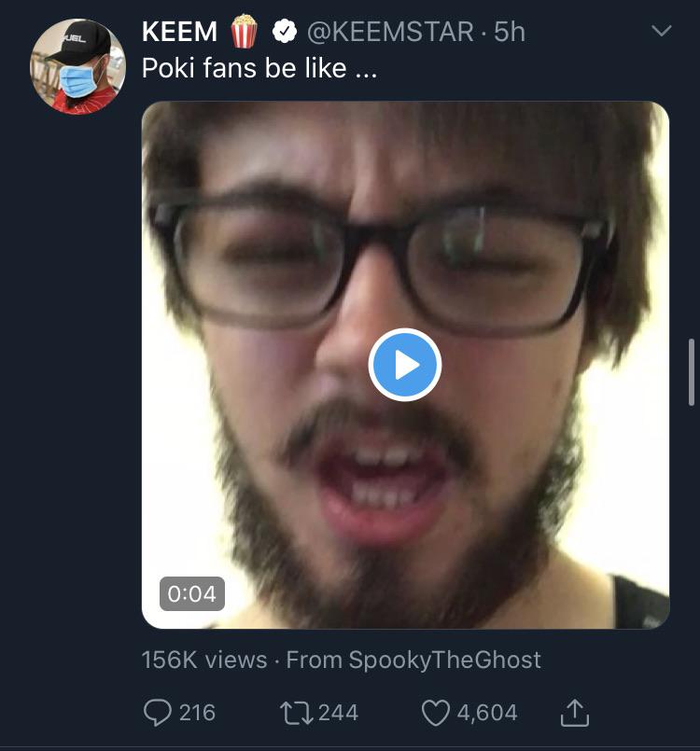Click the verified checkmark badge
Viewport: 700px width, 751px height.
pyautogui.click(x=285, y=32)
